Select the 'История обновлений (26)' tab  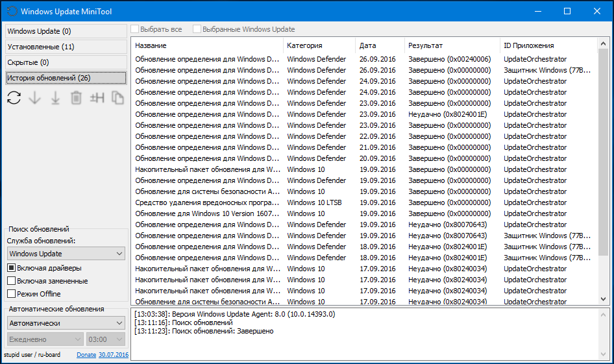(66, 78)
